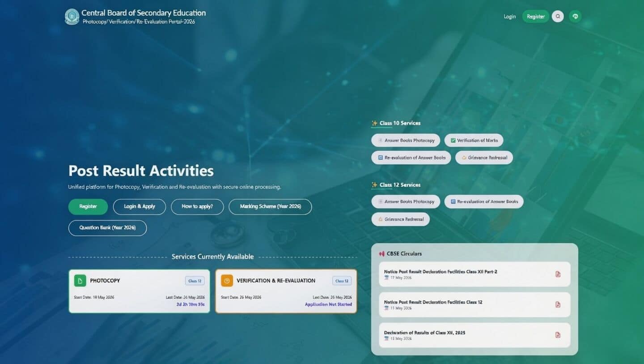
Task: Click calendar icon under Facilities Class 12 notice
Action: click(386, 308)
